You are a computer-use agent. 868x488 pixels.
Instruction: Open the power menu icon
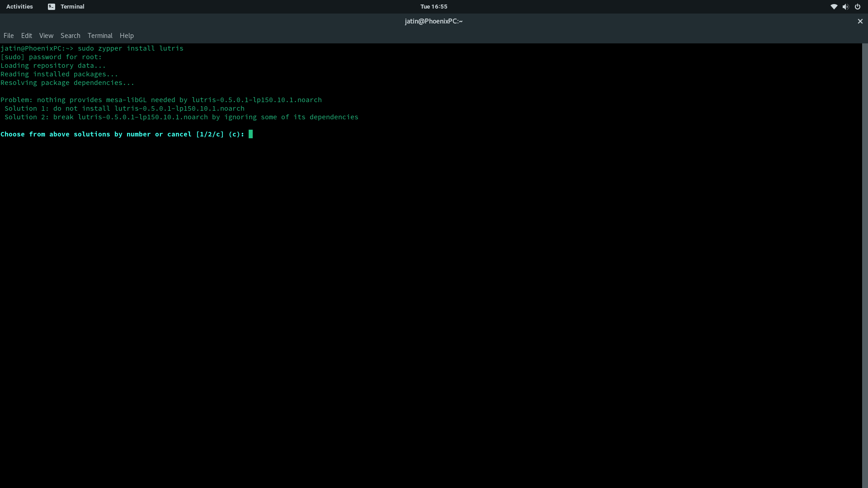coord(857,7)
